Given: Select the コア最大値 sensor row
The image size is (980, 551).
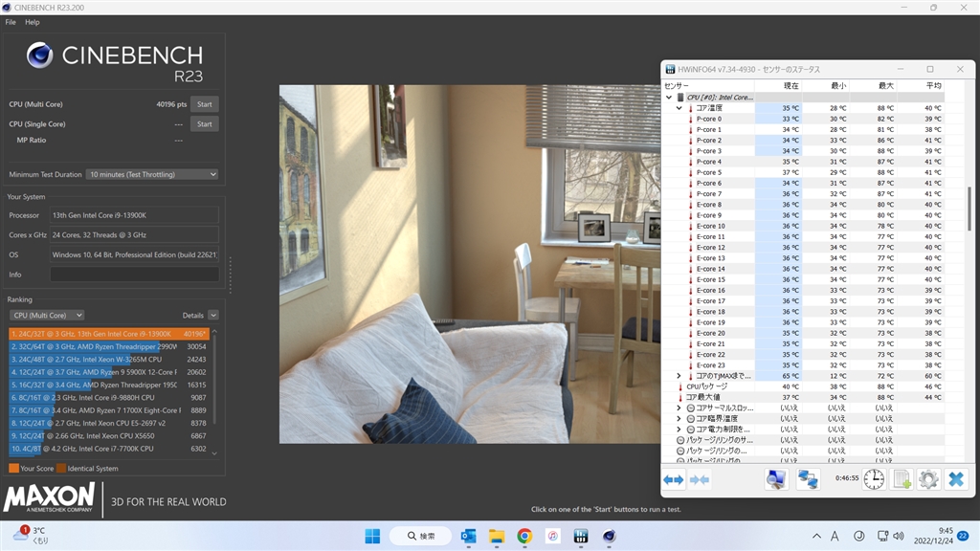Looking at the screenshot, I should 804,397.
